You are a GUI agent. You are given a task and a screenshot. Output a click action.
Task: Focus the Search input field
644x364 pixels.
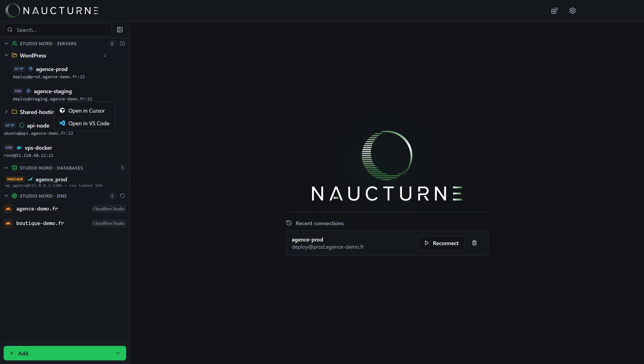click(57, 30)
